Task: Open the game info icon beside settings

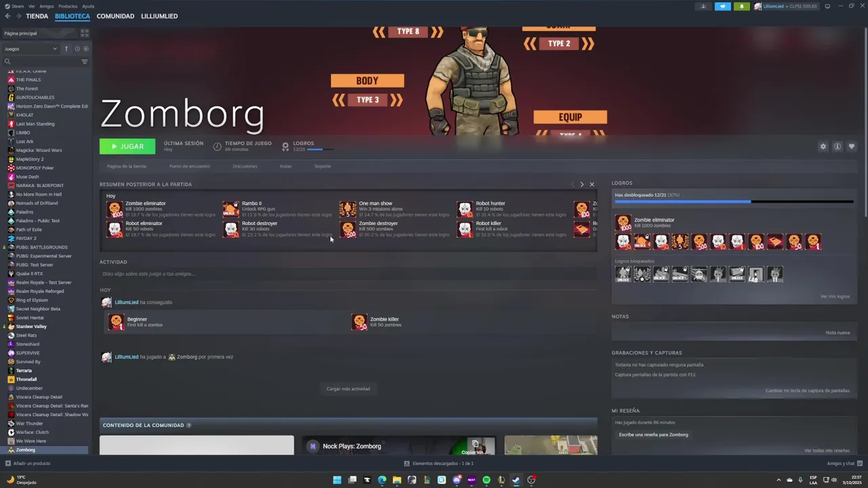Action: 837,146
